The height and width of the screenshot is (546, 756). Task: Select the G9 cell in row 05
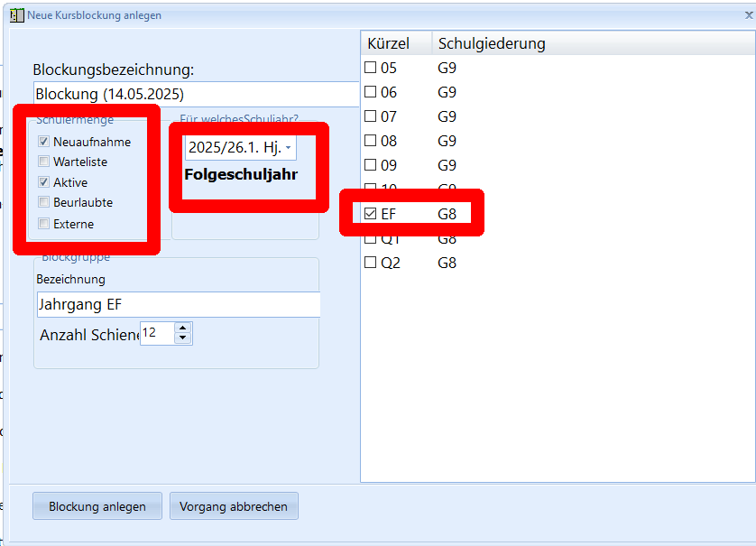[447, 68]
